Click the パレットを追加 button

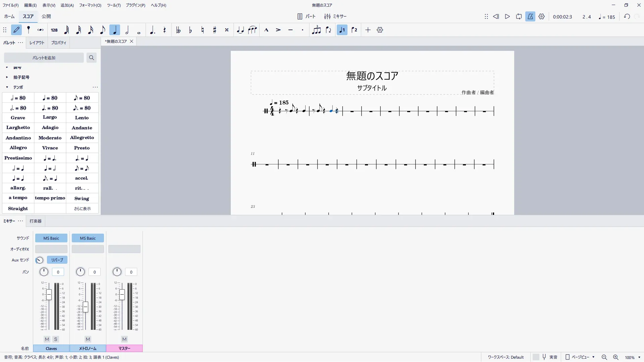coord(44,58)
